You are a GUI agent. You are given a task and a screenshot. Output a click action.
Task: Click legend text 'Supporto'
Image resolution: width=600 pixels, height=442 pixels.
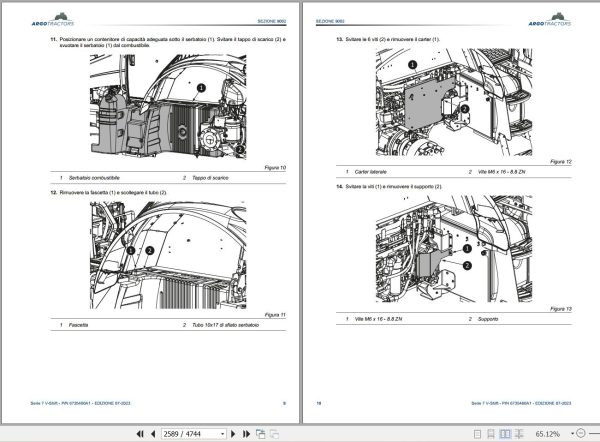tap(488, 319)
